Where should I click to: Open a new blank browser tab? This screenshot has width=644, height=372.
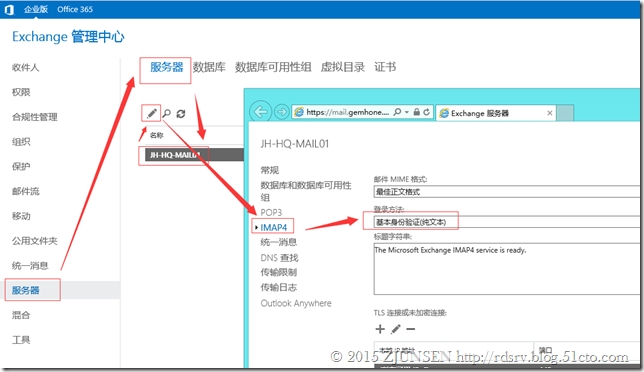point(565,113)
